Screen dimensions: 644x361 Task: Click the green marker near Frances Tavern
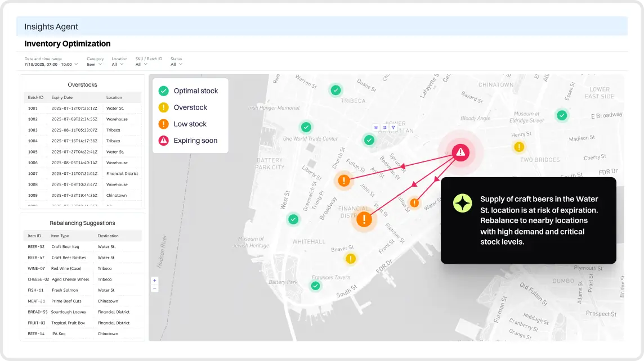coord(316,286)
